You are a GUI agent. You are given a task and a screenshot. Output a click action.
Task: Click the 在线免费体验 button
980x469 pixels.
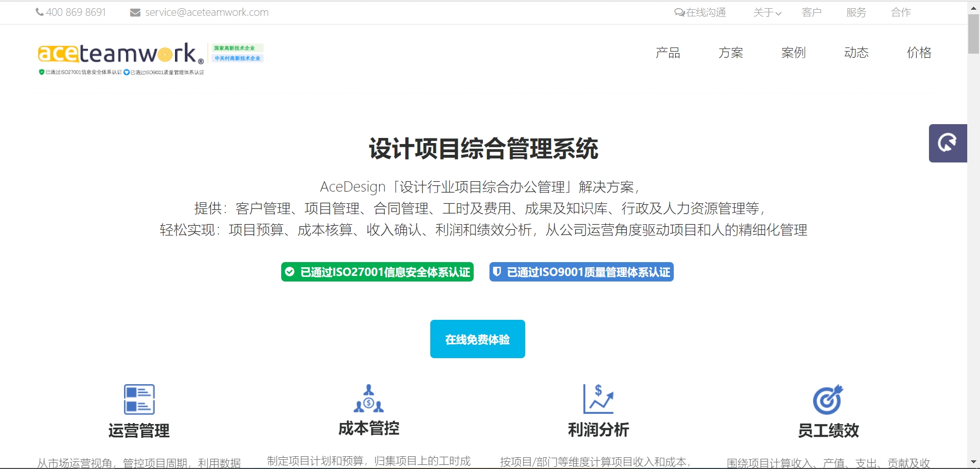[x=478, y=339]
